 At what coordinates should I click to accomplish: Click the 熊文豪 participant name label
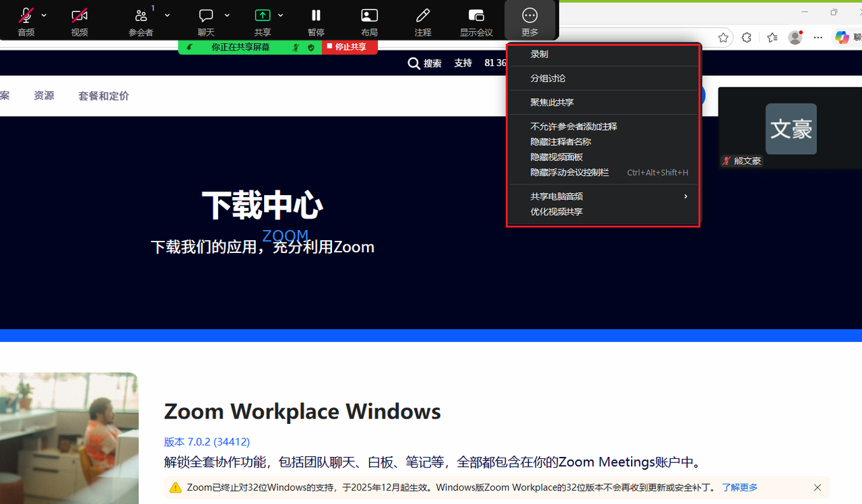[x=747, y=161]
